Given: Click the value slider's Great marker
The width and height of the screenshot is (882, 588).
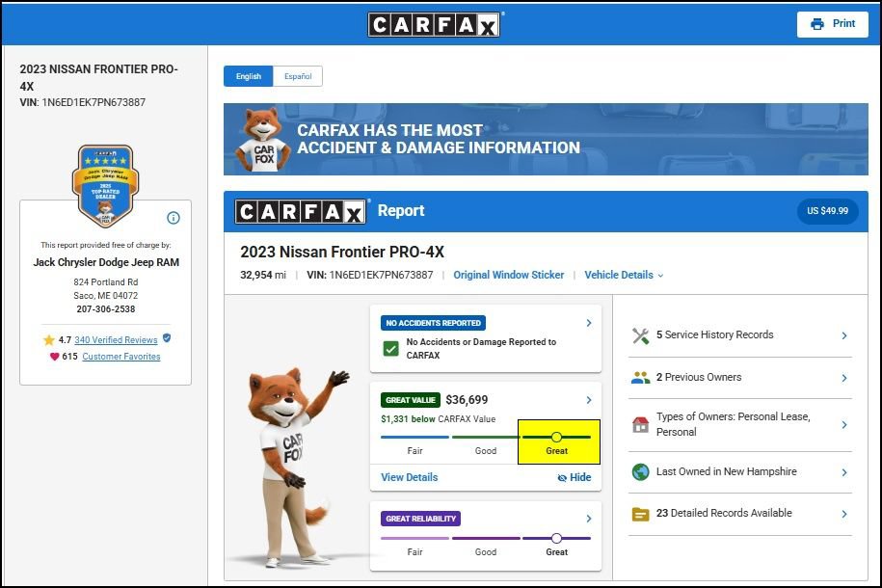Looking at the screenshot, I should tap(556, 437).
